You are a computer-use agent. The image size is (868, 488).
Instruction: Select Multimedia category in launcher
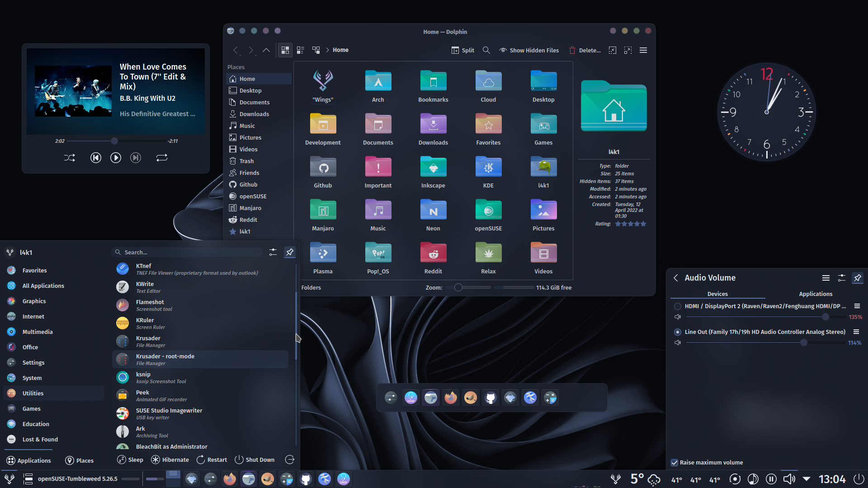point(53,332)
